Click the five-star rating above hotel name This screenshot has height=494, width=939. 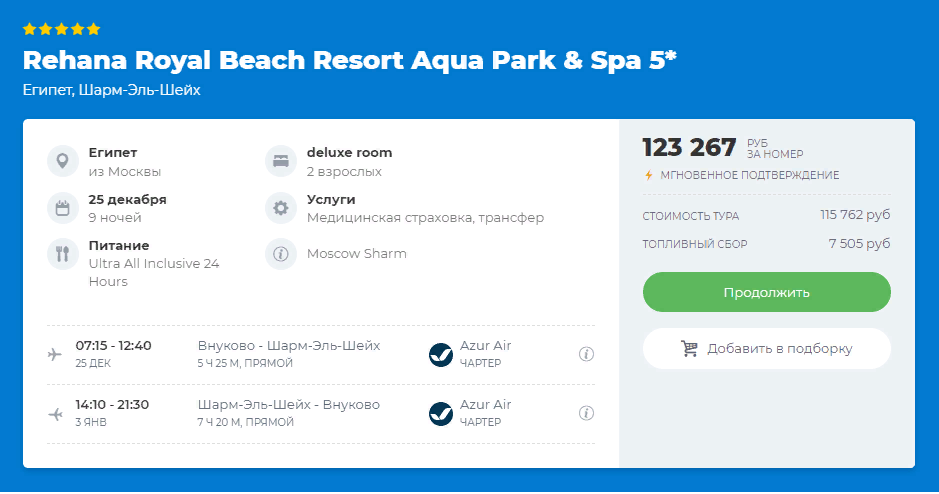(x=61, y=29)
